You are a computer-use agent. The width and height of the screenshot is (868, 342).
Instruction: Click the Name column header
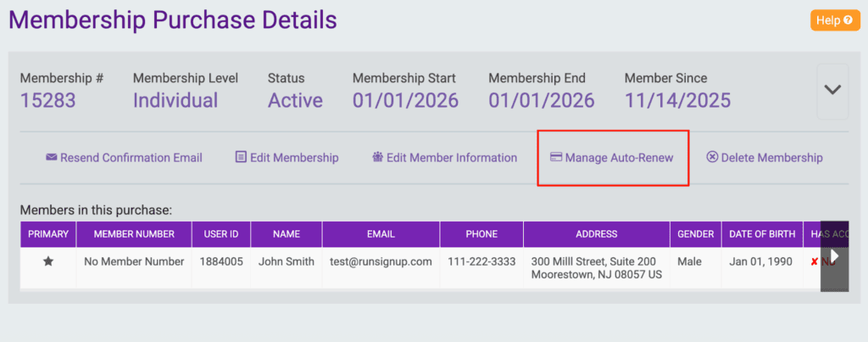(x=287, y=234)
